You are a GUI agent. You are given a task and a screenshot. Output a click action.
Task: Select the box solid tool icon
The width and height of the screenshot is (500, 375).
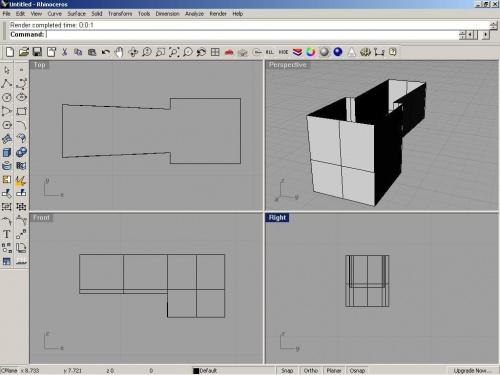(x=7, y=152)
